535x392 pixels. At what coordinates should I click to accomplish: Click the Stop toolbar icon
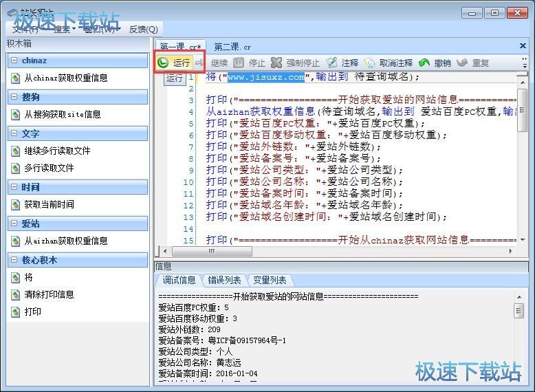239,63
